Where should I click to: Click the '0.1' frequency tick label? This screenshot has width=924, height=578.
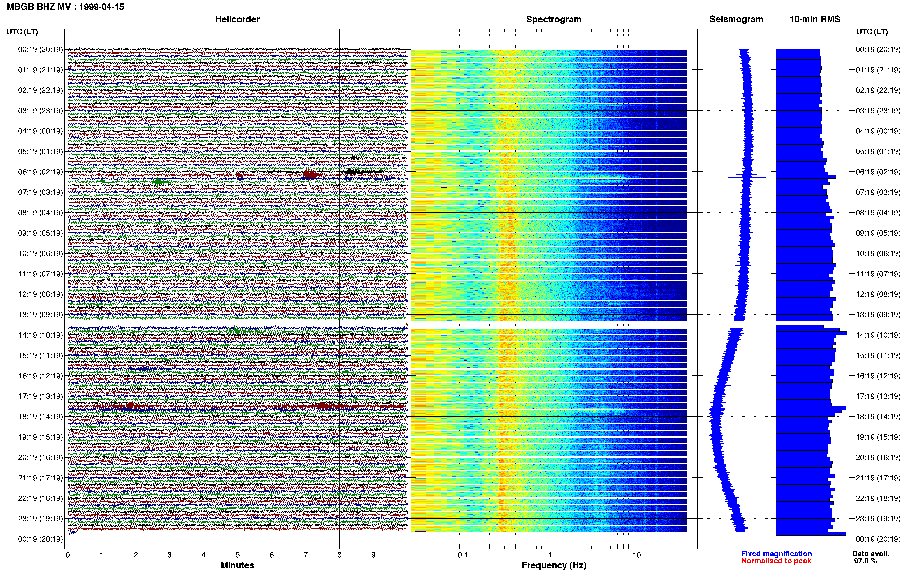tap(463, 555)
